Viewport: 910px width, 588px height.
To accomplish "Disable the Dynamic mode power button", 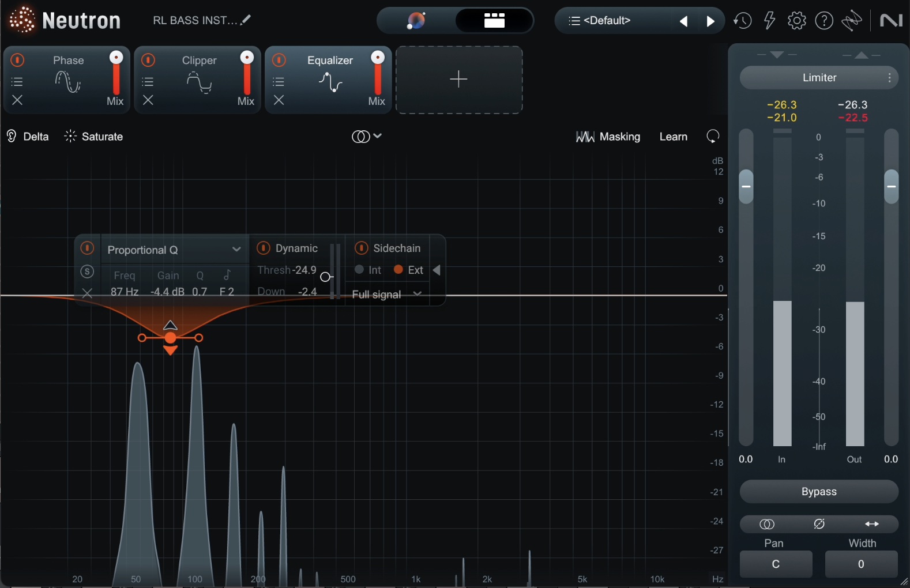I will (264, 248).
